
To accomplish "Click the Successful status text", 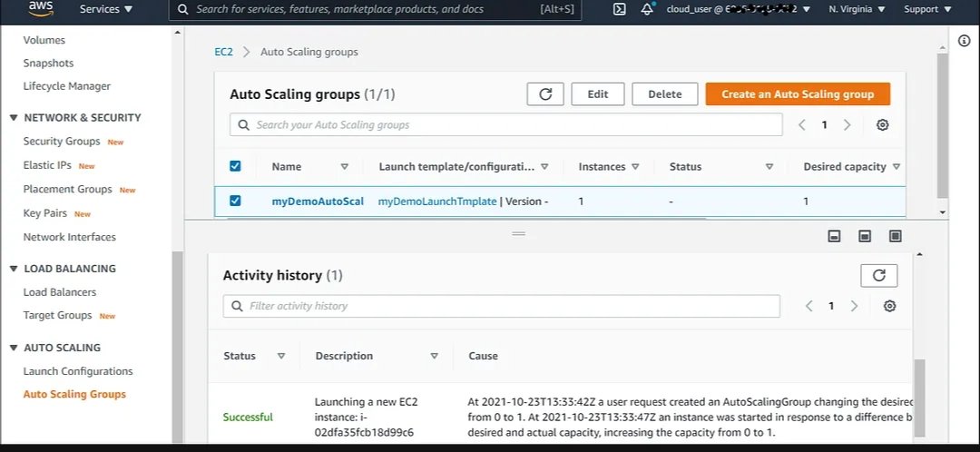I will 248,417.
